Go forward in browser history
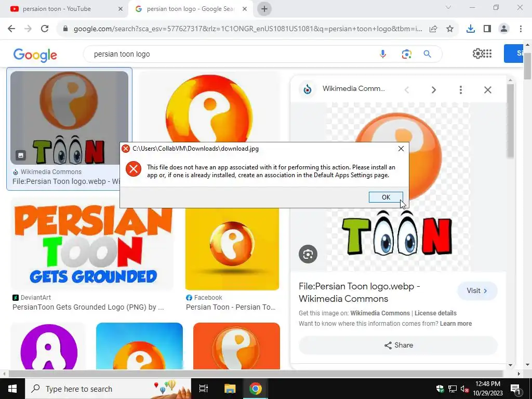This screenshot has width=532, height=399. click(28, 29)
